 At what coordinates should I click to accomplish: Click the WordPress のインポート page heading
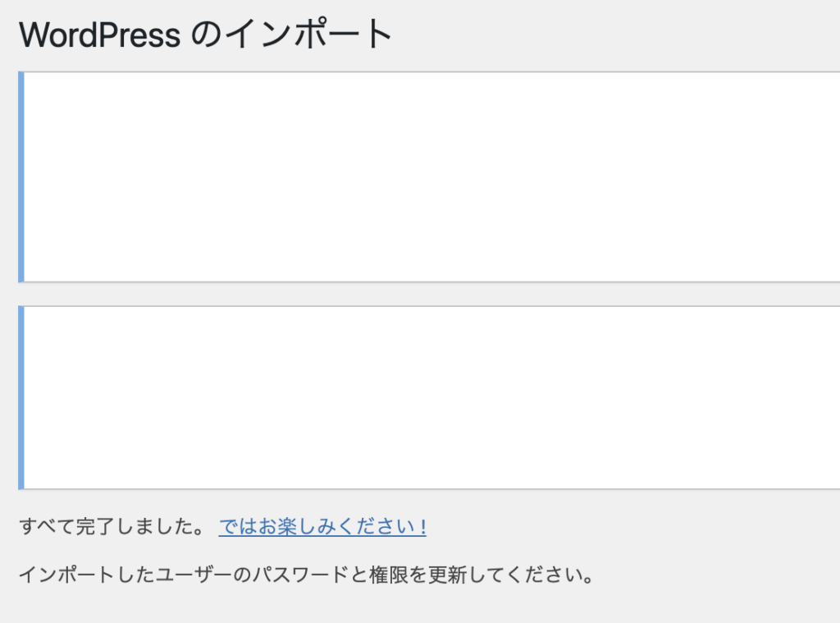pyautogui.click(x=206, y=35)
